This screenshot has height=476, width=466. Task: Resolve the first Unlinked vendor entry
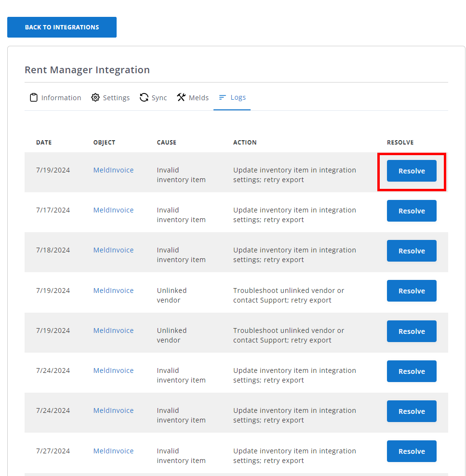coord(412,291)
